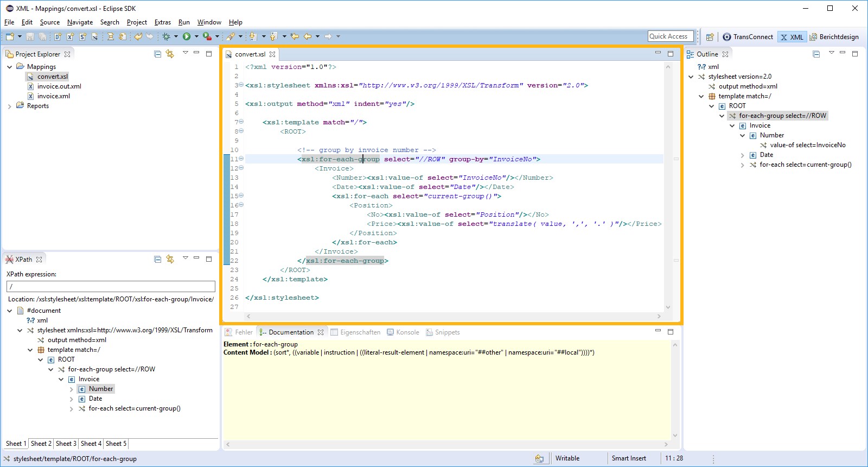The image size is (868, 467).
Task: Click the Undo arrow toolbar icon
Action: pos(138,36)
